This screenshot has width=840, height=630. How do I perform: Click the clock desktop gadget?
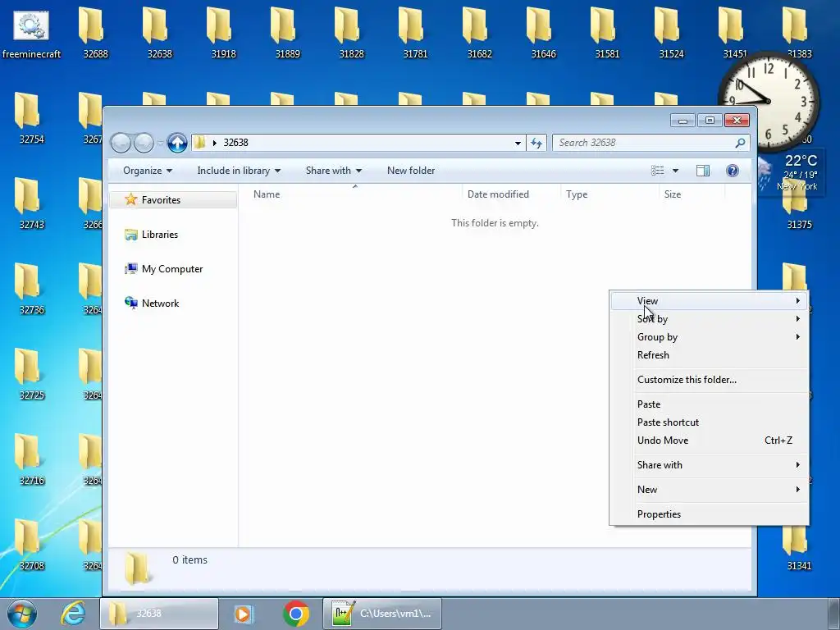769,102
